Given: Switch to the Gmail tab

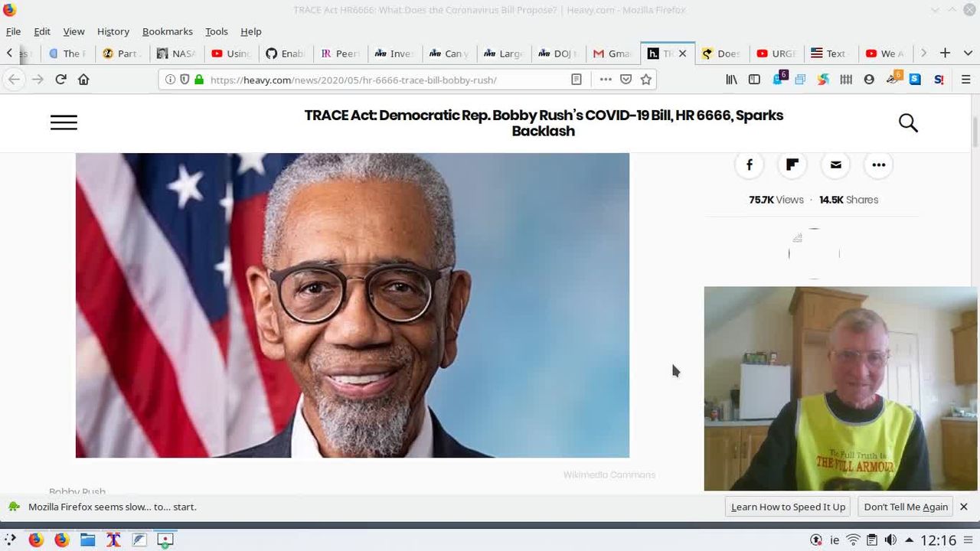Looking at the screenshot, I should 612,54.
